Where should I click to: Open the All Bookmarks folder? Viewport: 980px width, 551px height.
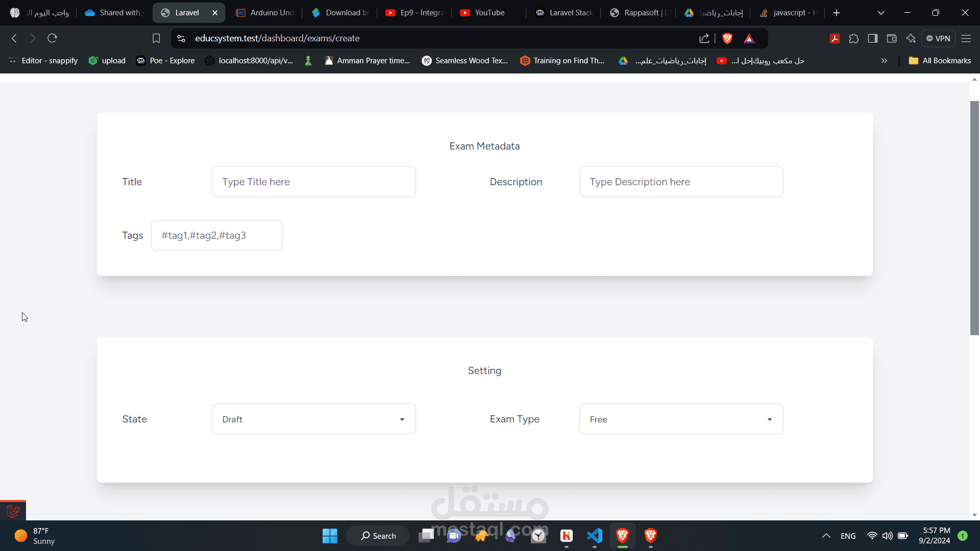(x=940, y=61)
